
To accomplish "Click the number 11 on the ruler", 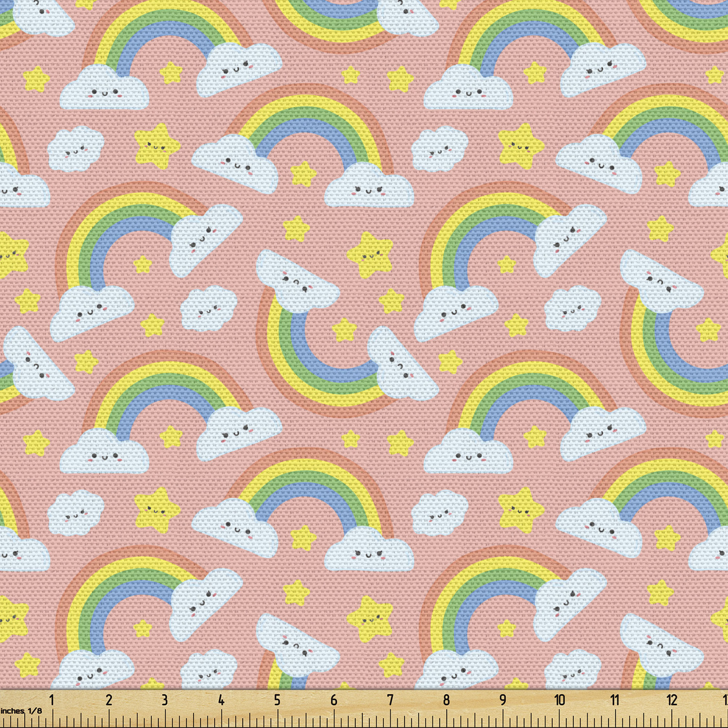I will [x=615, y=700].
